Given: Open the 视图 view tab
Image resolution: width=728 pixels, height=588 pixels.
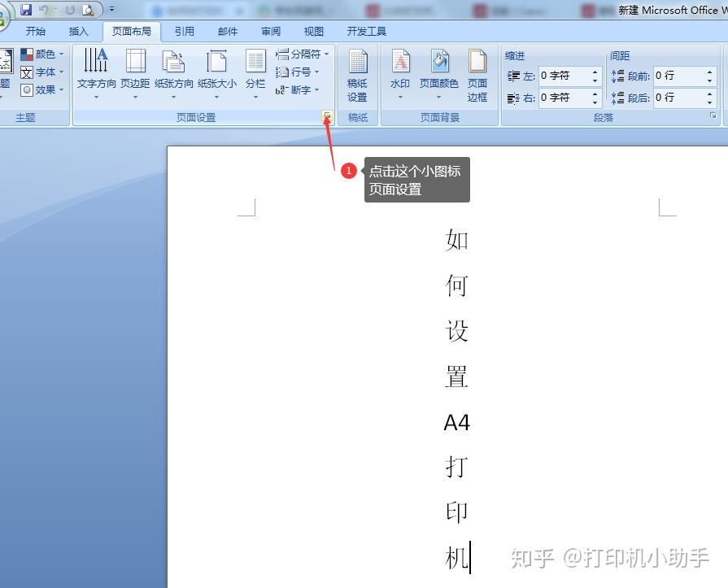Looking at the screenshot, I should pyautogui.click(x=314, y=31).
